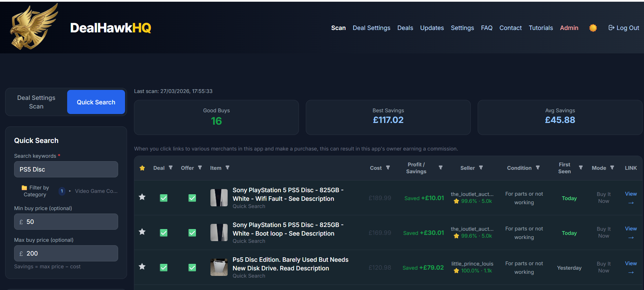Click the star column header icon
This screenshot has width=644, height=290.
point(142,168)
